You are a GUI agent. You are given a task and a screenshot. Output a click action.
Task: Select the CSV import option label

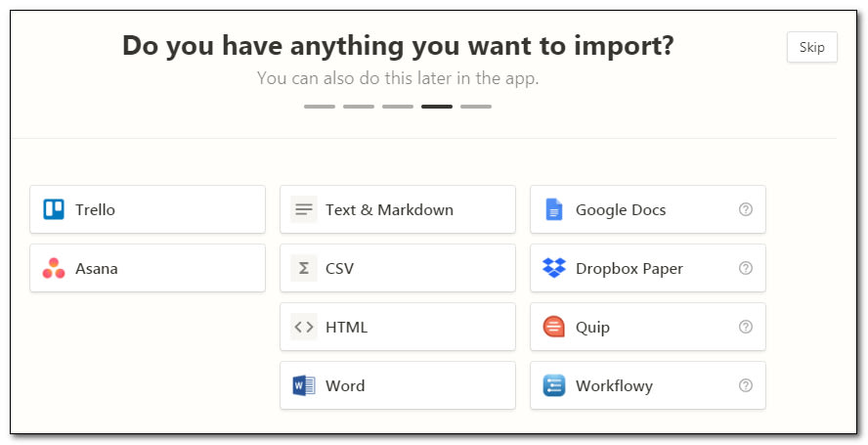(339, 269)
